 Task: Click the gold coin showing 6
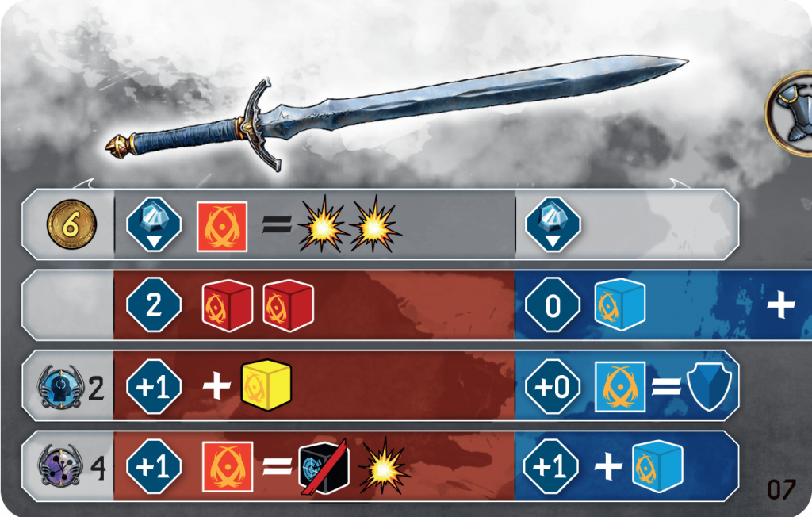point(71,224)
